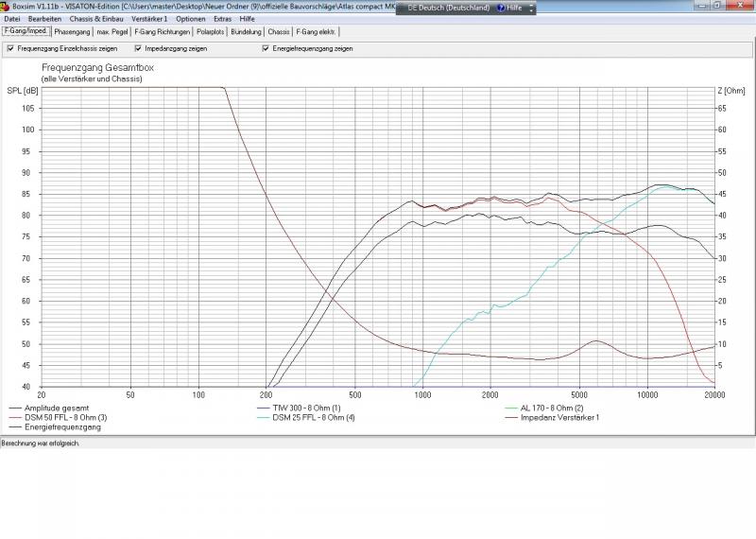Switch to the Chassis tab
Screen dimensions: 756x539
pyautogui.click(x=279, y=32)
